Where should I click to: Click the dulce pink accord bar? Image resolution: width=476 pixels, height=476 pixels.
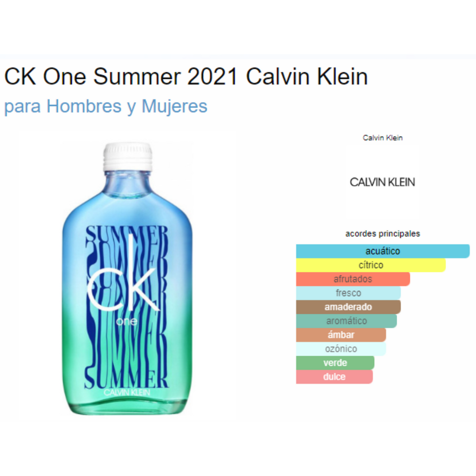coord(334,377)
